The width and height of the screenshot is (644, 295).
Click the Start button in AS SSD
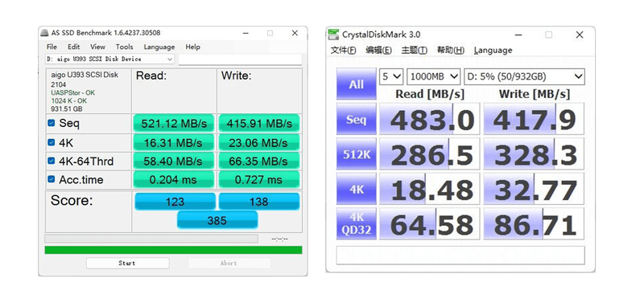point(127,263)
